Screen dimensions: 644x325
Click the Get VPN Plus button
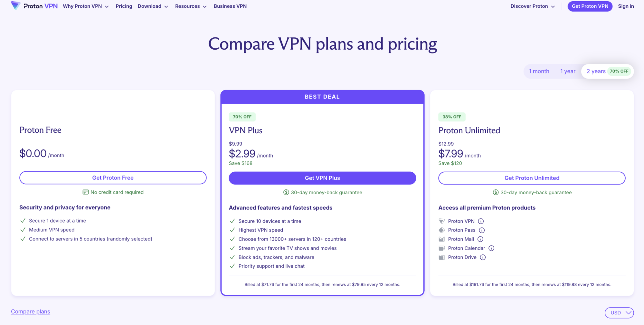point(322,178)
